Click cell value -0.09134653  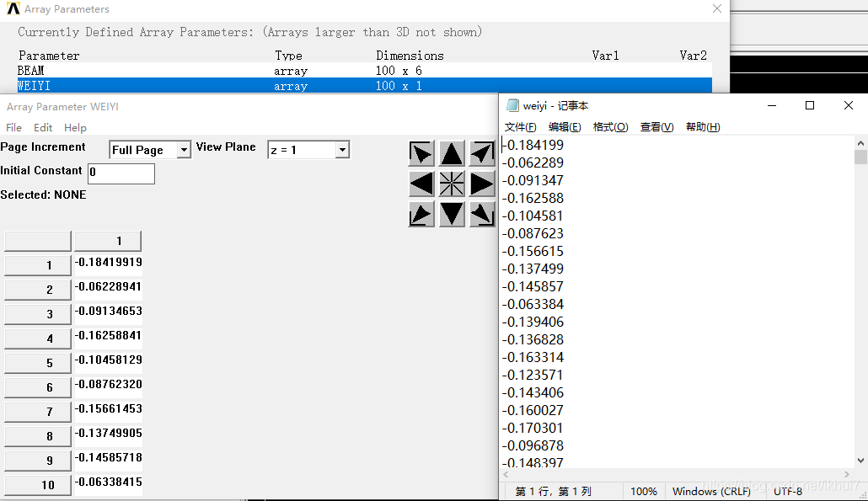coord(109,312)
